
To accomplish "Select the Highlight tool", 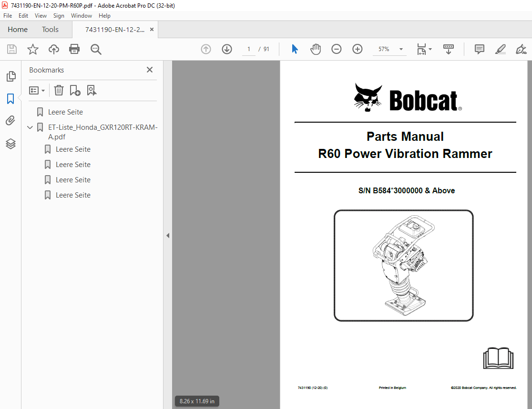I will pos(500,49).
